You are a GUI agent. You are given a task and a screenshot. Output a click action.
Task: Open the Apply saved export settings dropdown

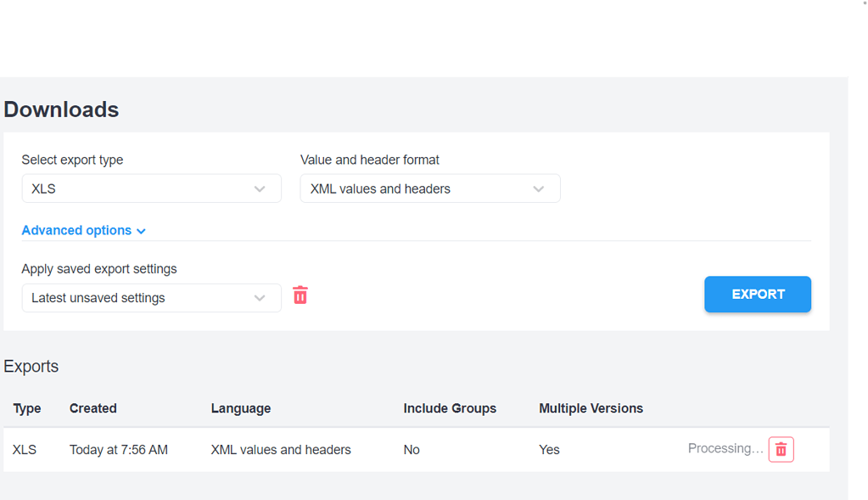pyautogui.click(x=151, y=298)
